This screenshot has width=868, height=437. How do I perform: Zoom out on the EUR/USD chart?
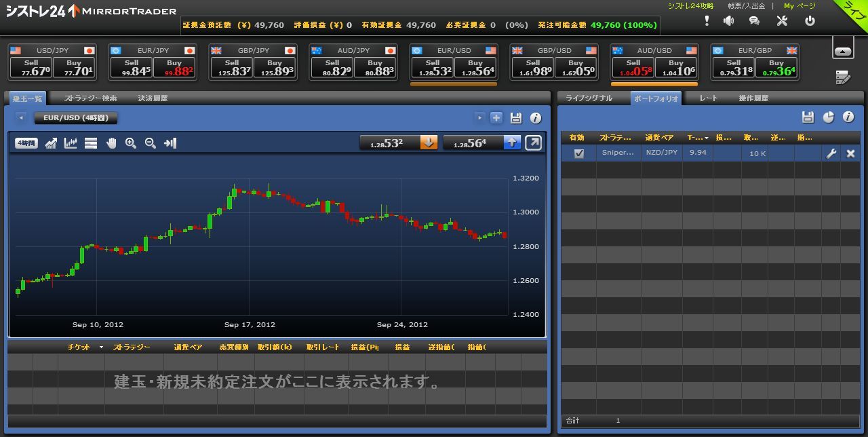(x=151, y=143)
